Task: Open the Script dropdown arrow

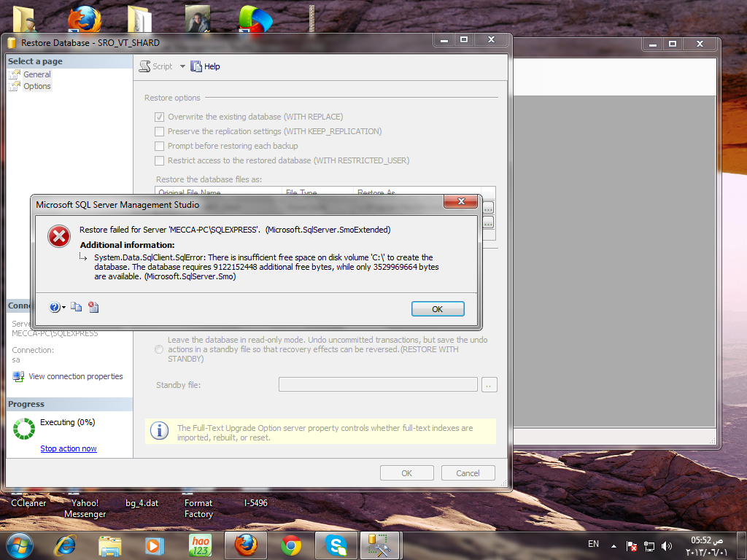Action: [x=182, y=66]
